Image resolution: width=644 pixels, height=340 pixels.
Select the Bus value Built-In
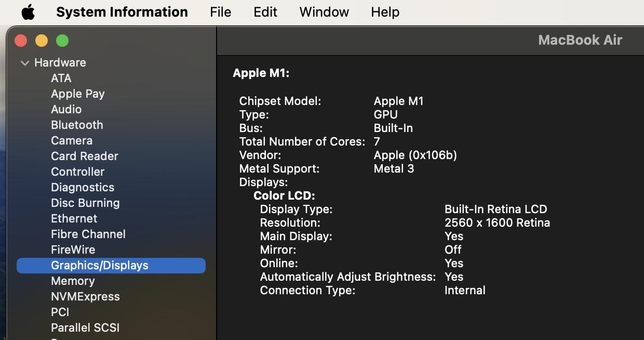pyautogui.click(x=393, y=128)
